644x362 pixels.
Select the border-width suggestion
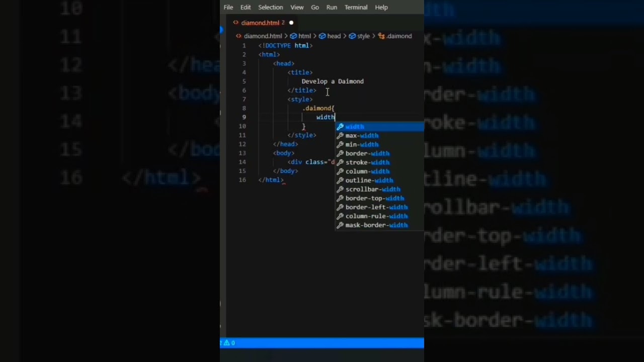(x=380, y=154)
